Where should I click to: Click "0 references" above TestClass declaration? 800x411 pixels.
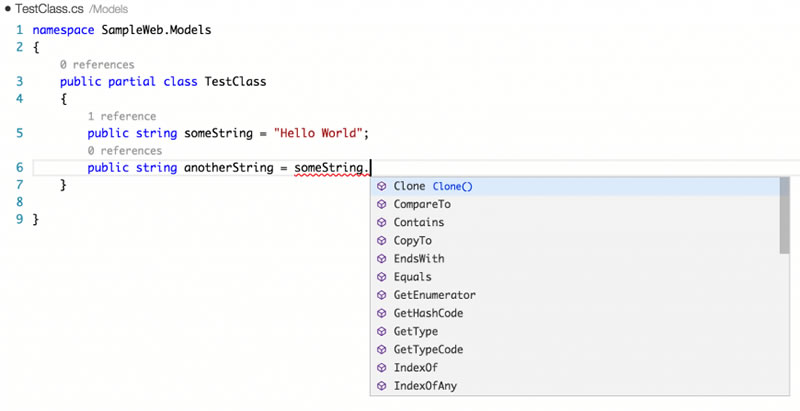click(x=97, y=65)
